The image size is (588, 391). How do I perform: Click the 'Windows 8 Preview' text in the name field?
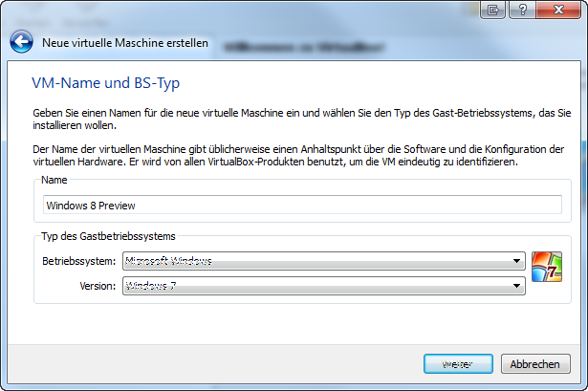(92, 204)
